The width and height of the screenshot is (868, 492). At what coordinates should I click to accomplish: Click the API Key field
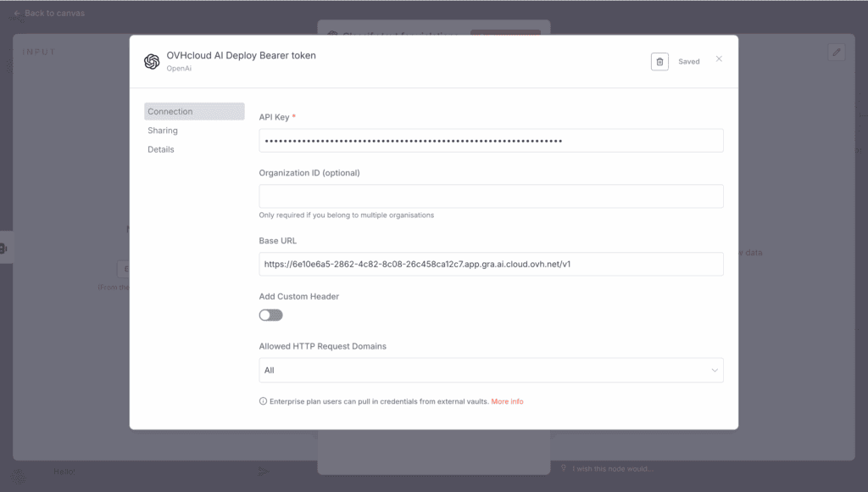click(491, 141)
